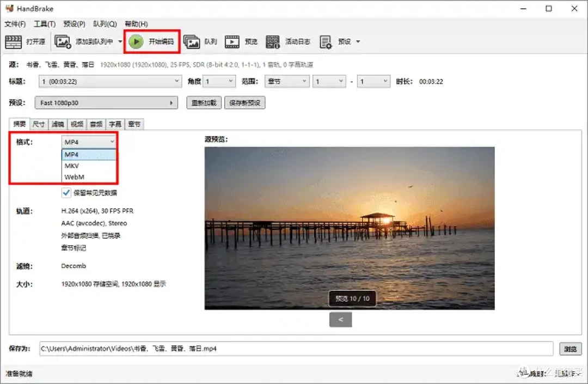Expand the Fast 1080p30 preset selector
This screenshot has width=588, height=384.
pos(106,103)
